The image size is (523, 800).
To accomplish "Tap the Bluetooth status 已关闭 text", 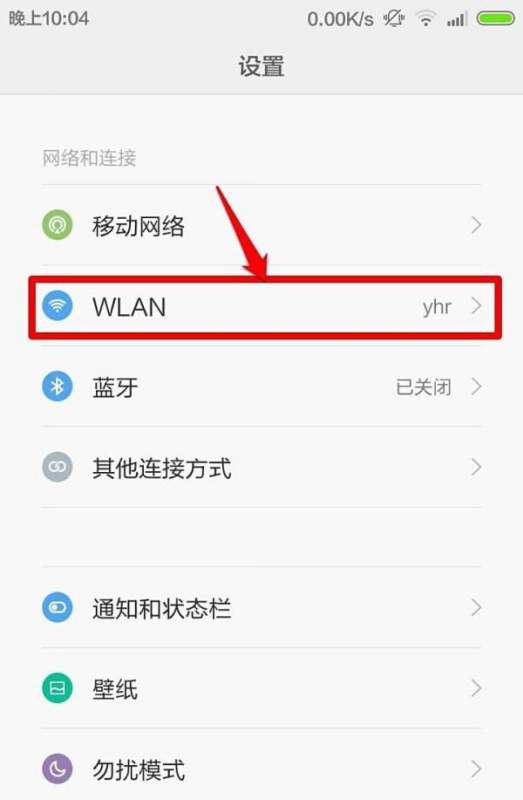I will (x=424, y=387).
